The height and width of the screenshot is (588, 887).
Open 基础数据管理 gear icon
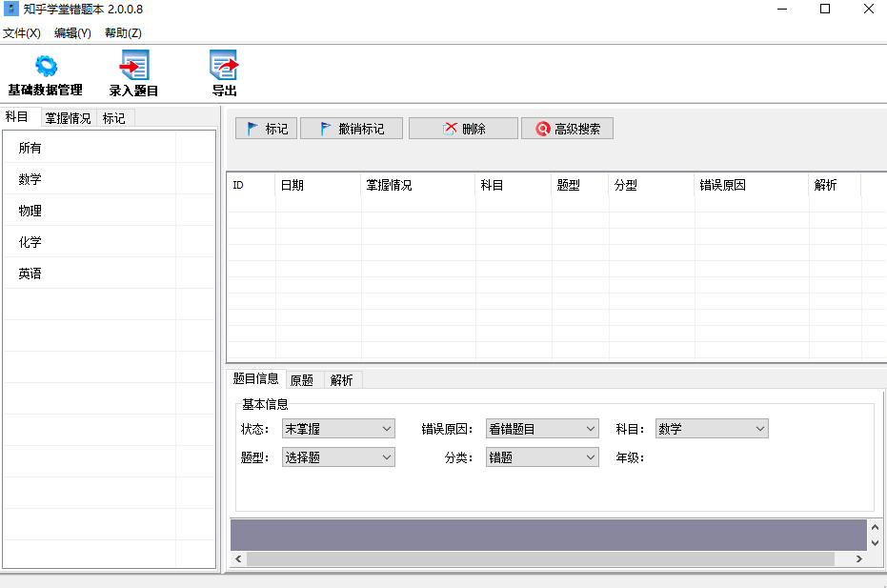click(45, 67)
